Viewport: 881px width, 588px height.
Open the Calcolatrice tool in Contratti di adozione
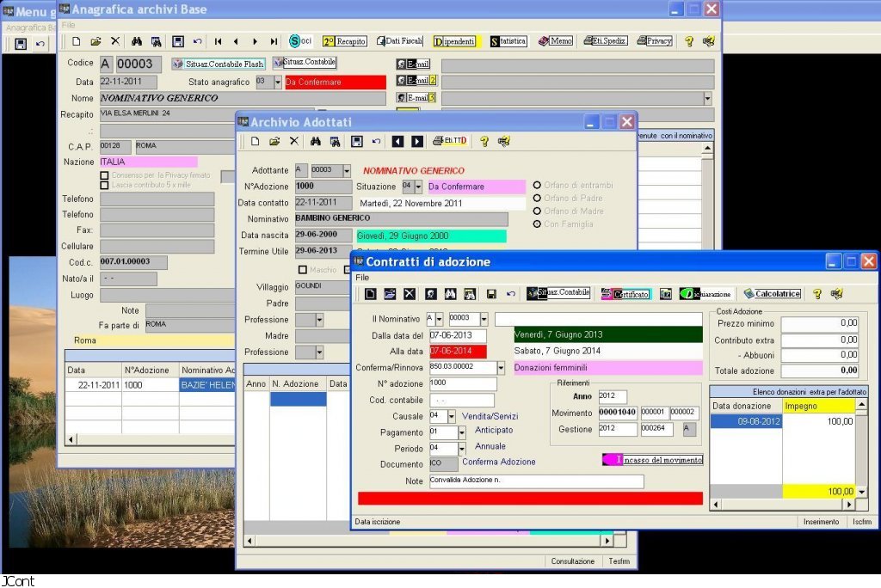tap(772, 293)
